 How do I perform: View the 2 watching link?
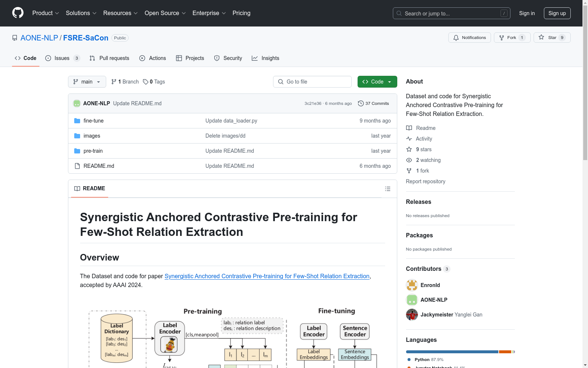tap(423, 160)
